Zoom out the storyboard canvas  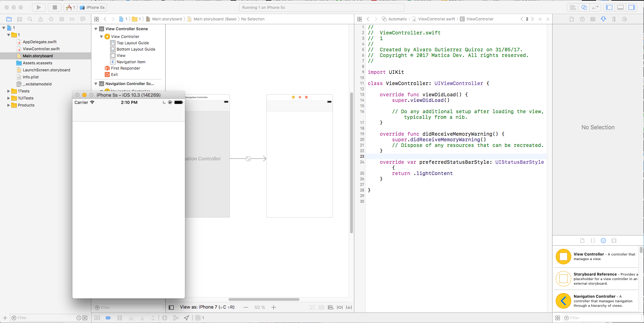pyautogui.click(x=246, y=307)
